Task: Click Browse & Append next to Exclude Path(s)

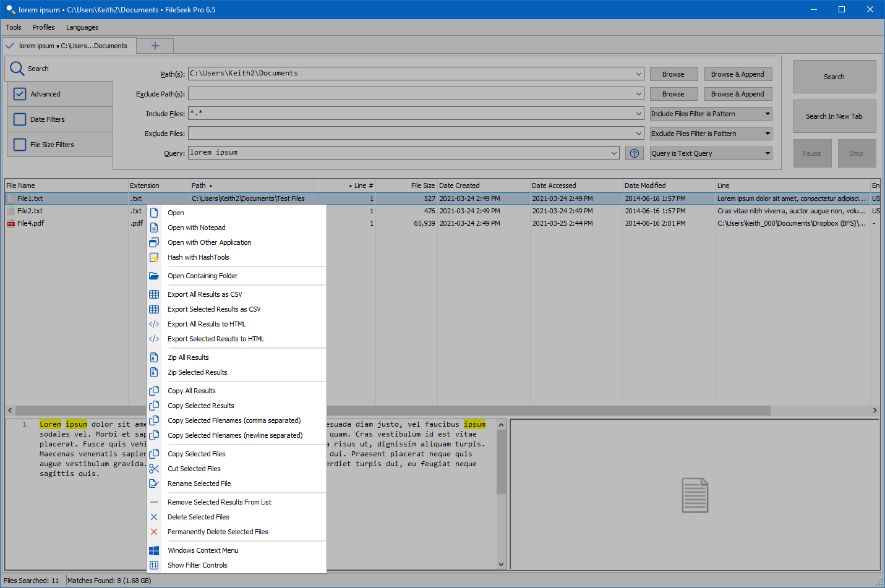Action: pos(738,94)
